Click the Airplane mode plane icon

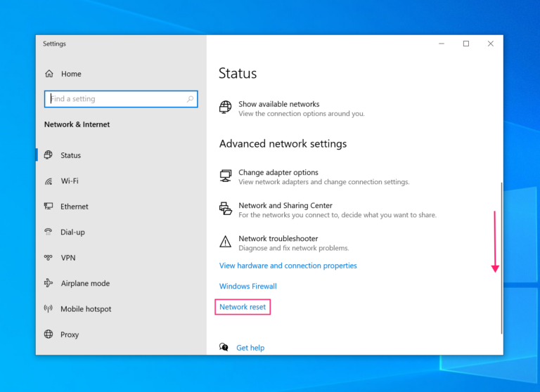click(49, 283)
